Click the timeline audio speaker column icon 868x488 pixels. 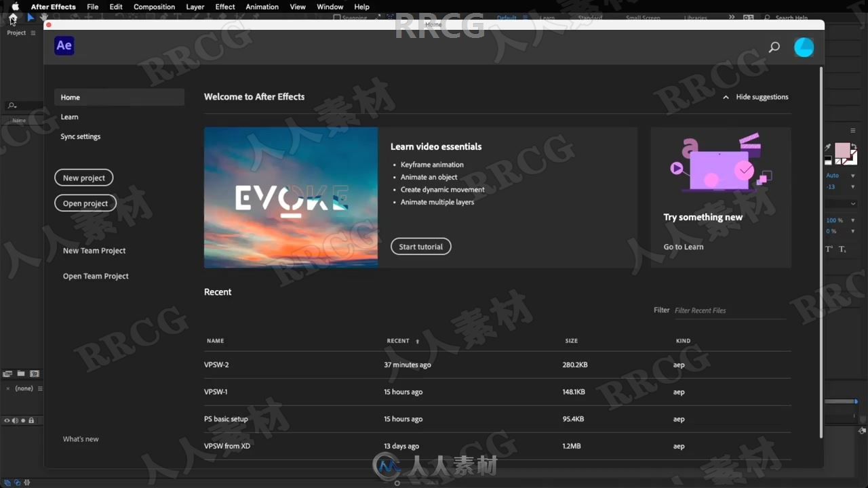pyautogui.click(x=15, y=421)
